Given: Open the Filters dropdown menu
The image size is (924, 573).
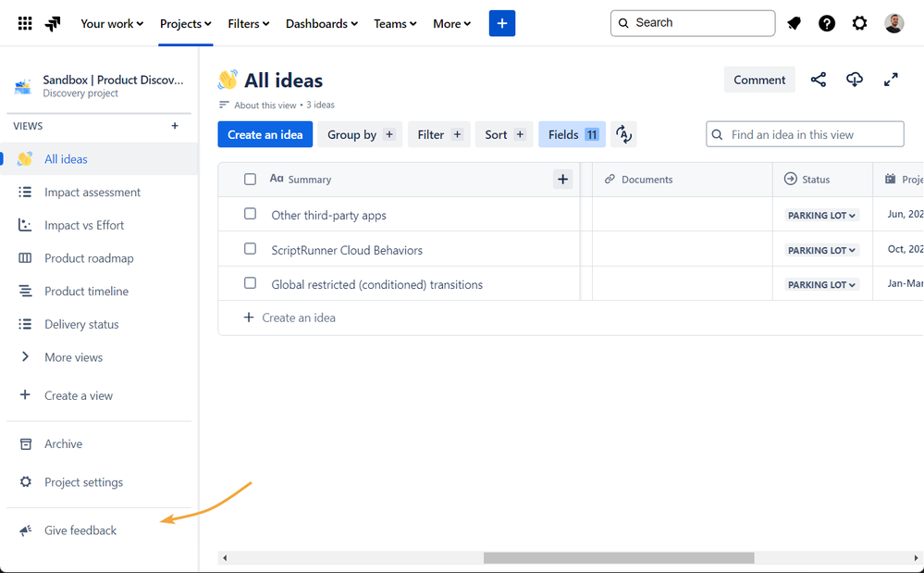Looking at the screenshot, I should (249, 23).
